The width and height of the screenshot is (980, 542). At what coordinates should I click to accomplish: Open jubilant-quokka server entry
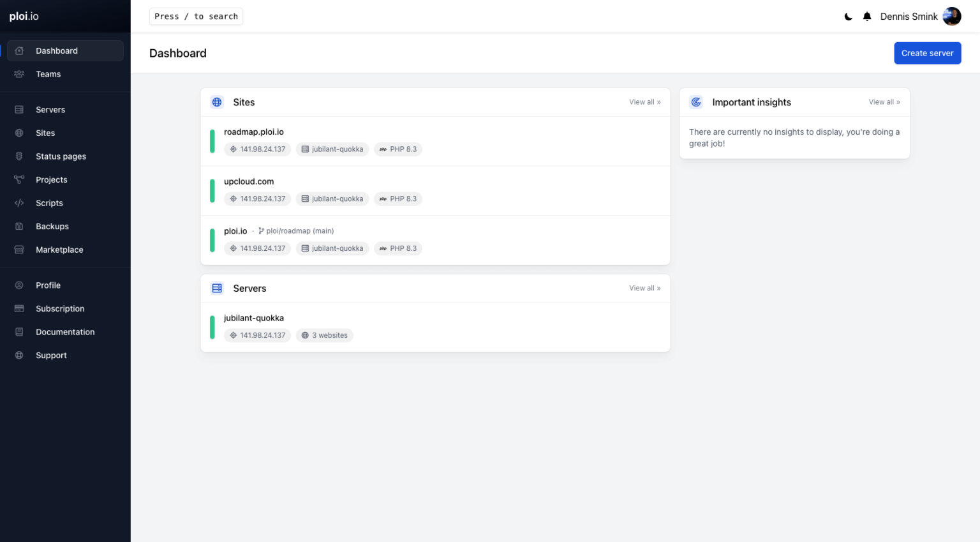(x=254, y=318)
